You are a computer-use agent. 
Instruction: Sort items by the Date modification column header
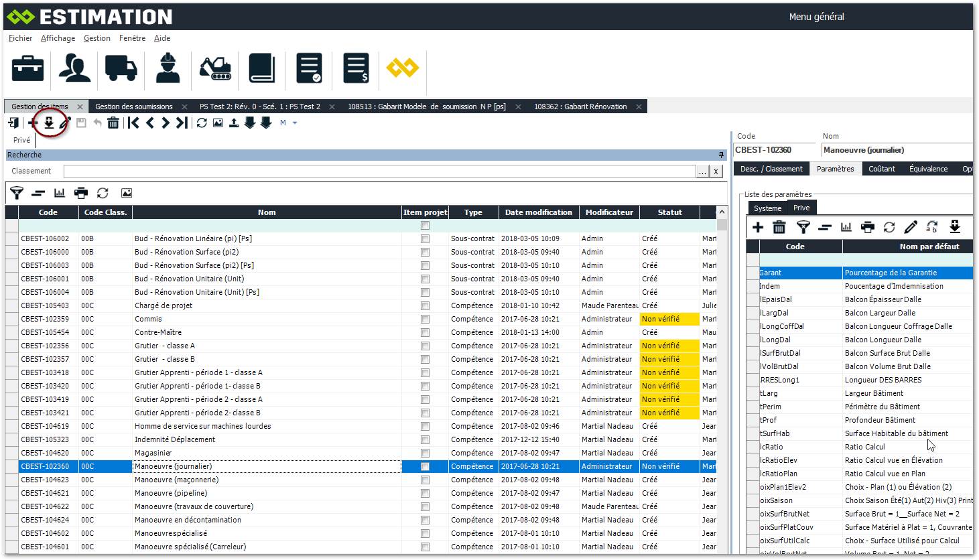click(538, 212)
